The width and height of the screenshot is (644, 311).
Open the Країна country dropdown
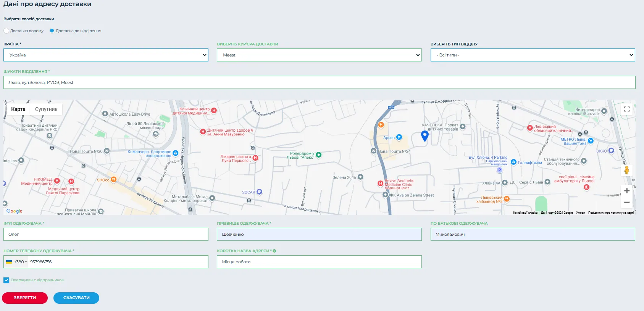[106, 55]
